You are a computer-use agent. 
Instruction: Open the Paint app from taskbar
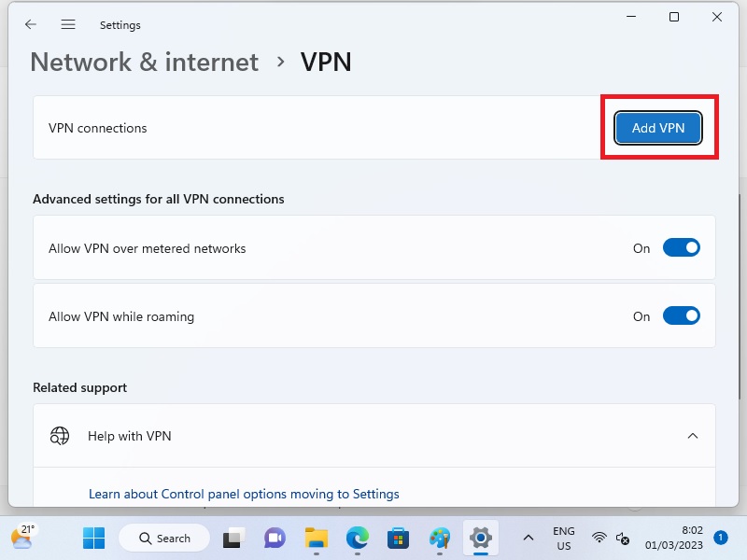point(440,539)
